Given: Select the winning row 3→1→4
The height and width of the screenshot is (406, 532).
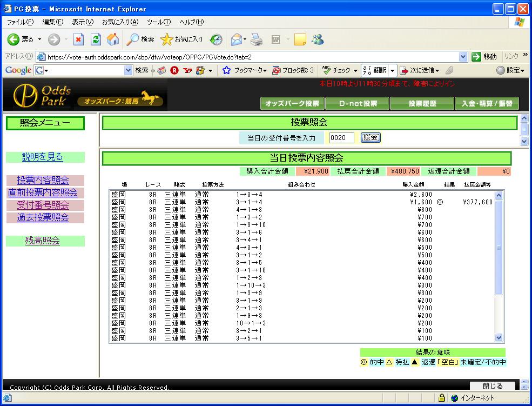Looking at the screenshot, I should 302,202.
